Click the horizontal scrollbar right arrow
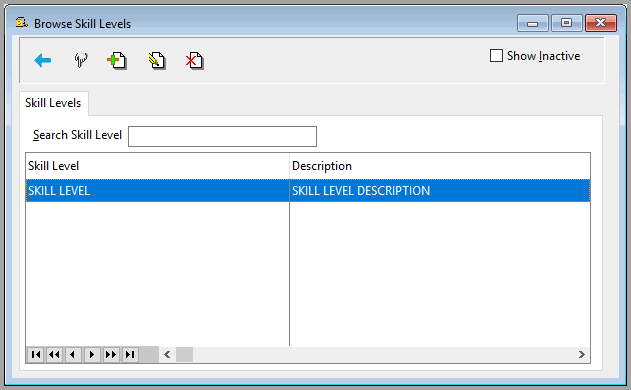 582,355
